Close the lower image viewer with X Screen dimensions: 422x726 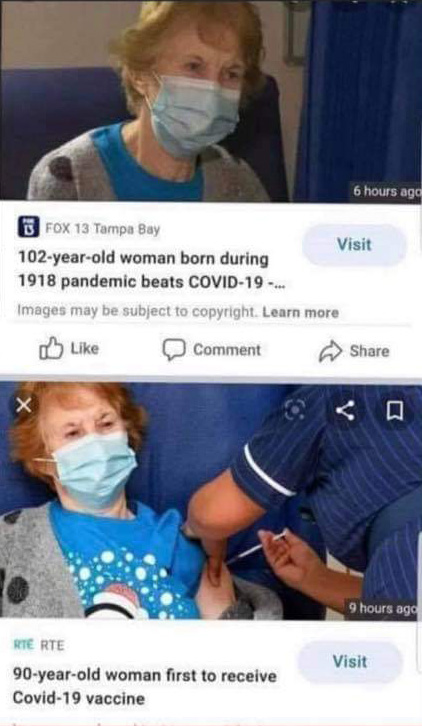tap(24, 406)
